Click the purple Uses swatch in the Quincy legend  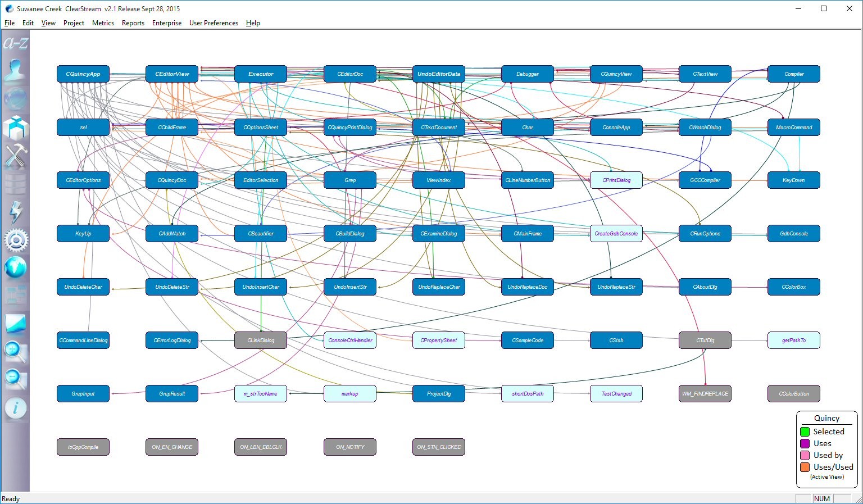click(x=805, y=443)
